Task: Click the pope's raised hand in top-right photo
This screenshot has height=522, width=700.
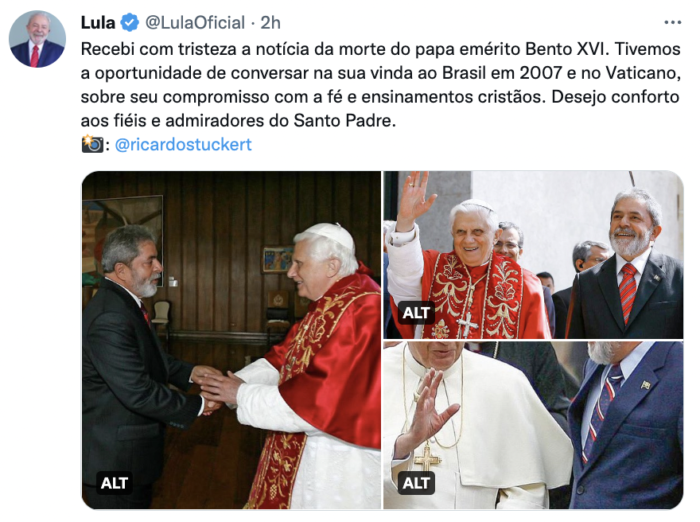Action: [414, 200]
